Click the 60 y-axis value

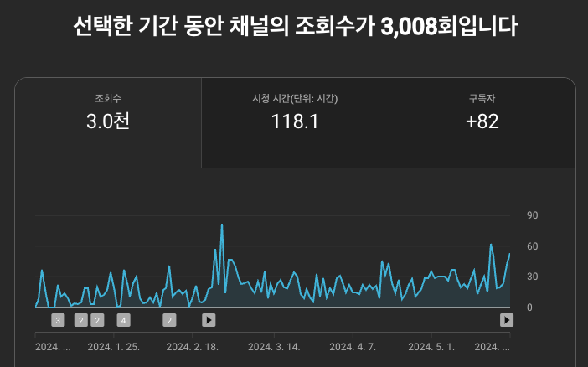532,246
